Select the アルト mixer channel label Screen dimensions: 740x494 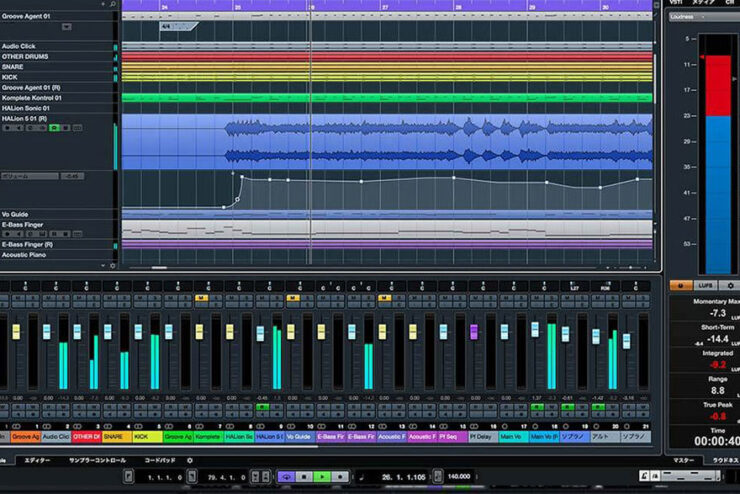(605, 437)
